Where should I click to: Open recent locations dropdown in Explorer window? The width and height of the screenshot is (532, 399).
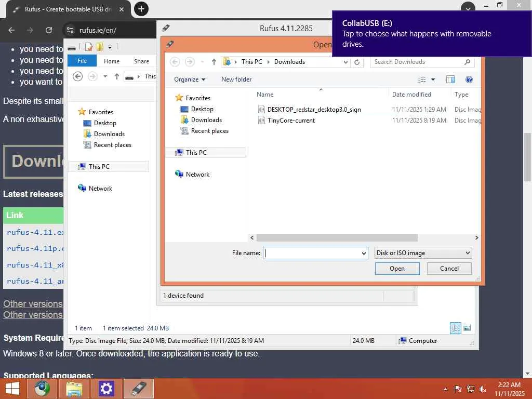click(105, 76)
